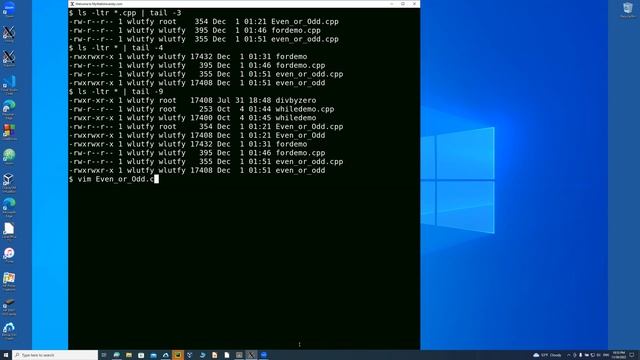Open the LibreOffice desktop shortcut
Image resolution: width=640 pixels, height=360 pixels.
pyautogui.click(x=9, y=231)
